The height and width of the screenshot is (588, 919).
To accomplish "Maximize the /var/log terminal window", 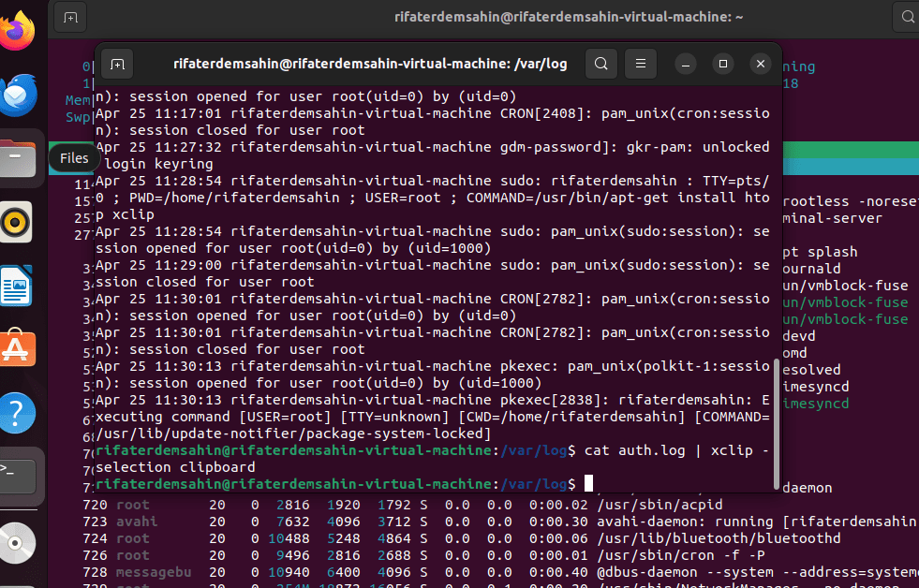I will [723, 64].
